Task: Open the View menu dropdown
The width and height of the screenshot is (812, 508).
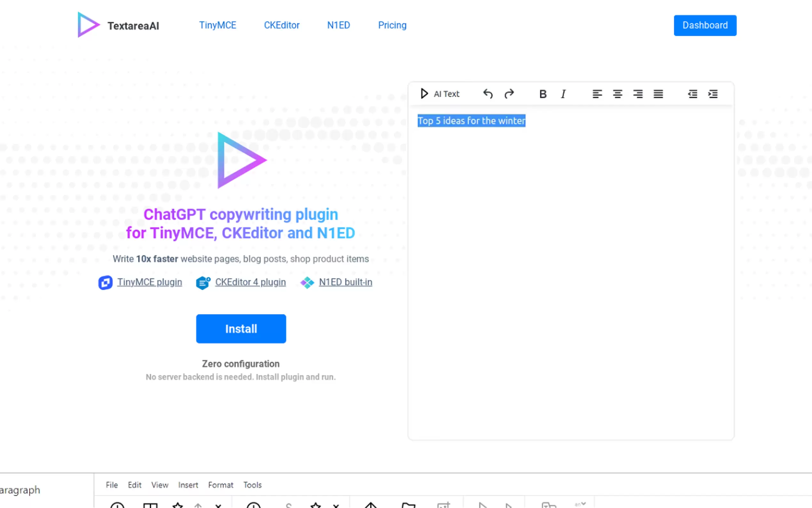Action: pyautogui.click(x=160, y=485)
